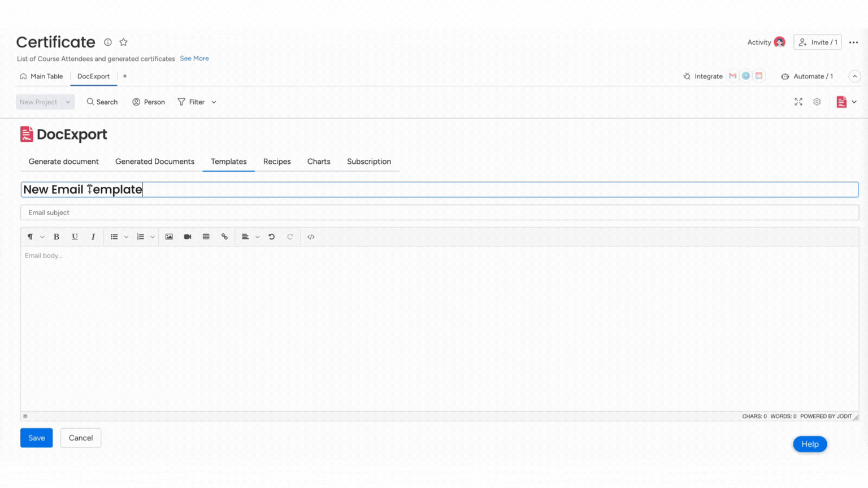The height and width of the screenshot is (488, 868).
Task: Open Integrate options
Action: (x=703, y=76)
